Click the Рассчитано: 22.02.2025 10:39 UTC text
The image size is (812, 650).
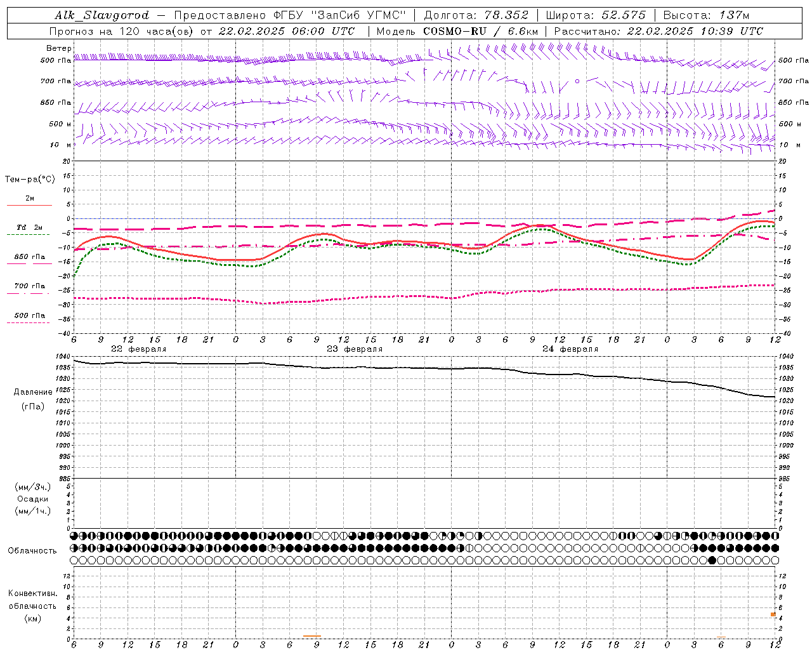pyautogui.click(x=658, y=31)
